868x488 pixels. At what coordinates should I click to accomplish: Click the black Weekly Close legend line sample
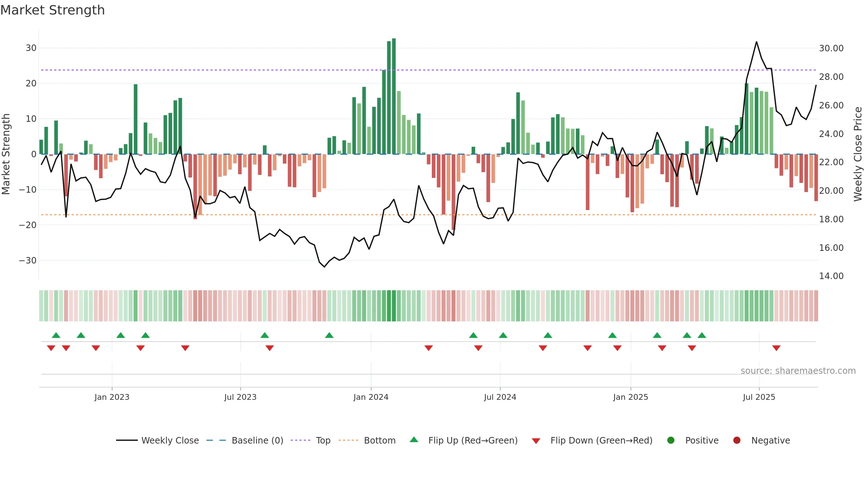[127, 440]
